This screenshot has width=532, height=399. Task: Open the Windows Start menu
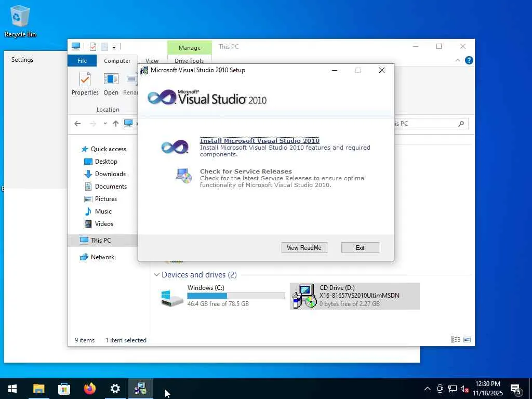(12, 389)
